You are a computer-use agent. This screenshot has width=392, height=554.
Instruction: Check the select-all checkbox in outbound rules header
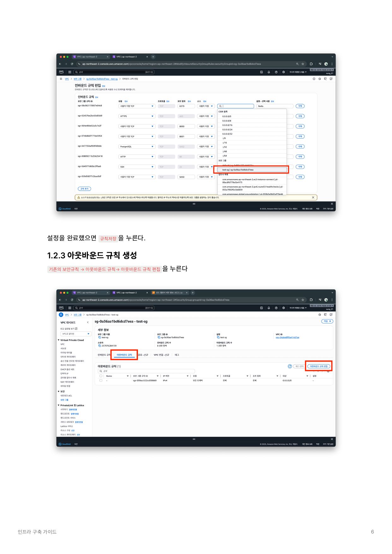pos(101,376)
